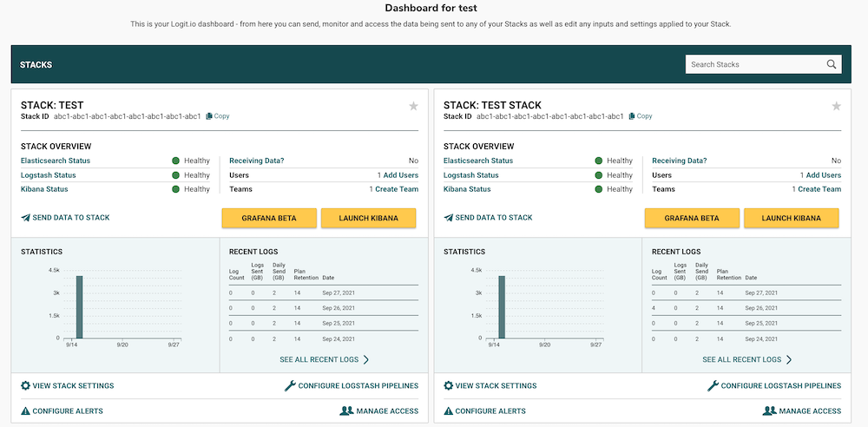
Task: Click copy icon beside TEST stack ID
Action: click(209, 116)
